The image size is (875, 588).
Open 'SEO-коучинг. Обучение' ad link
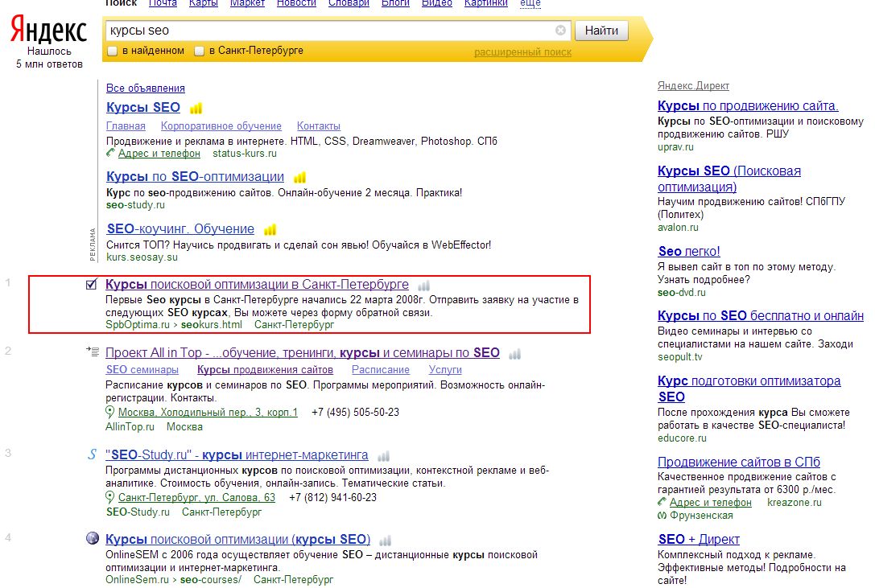pyautogui.click(x=180, y=228)
